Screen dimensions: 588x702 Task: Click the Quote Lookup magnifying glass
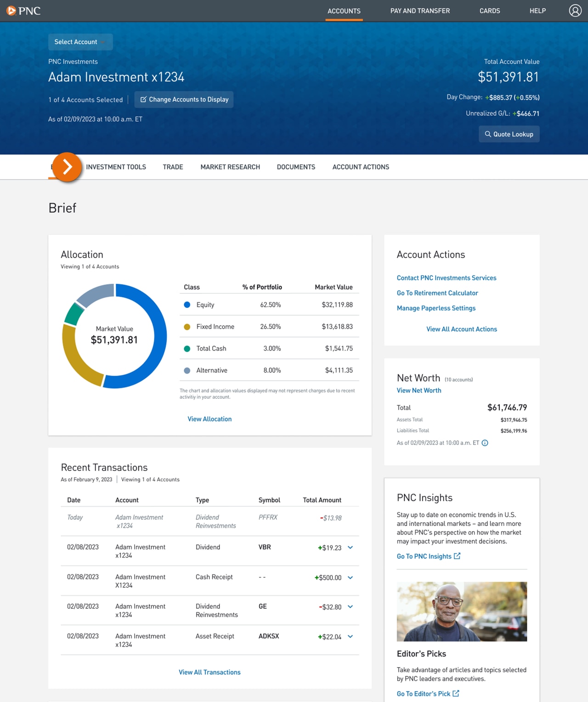[488, 134]
